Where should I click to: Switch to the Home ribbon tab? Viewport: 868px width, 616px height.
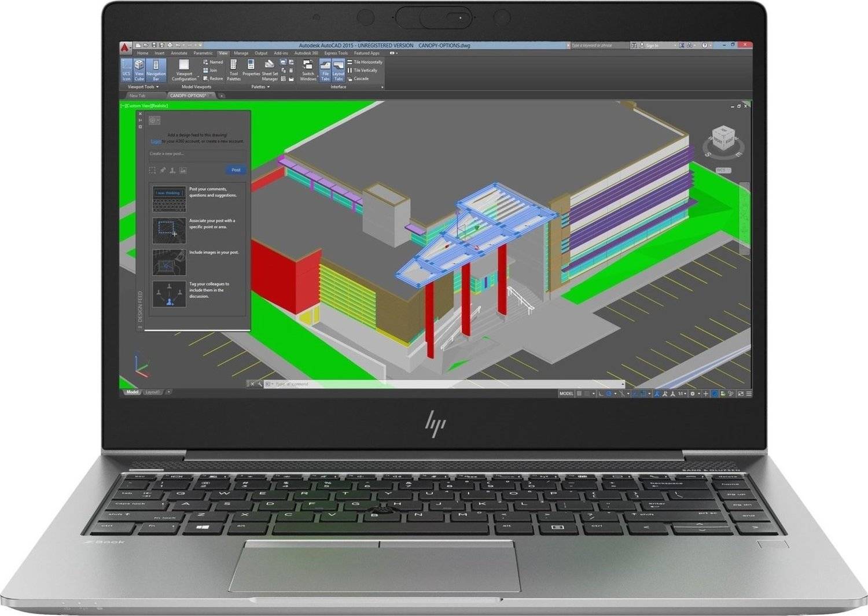click(x=142, y=53)
